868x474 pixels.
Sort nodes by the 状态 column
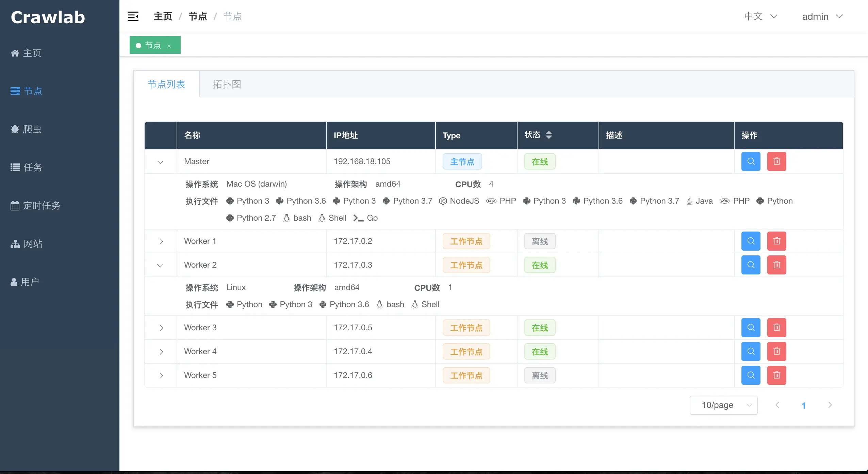tap(548, 135)
